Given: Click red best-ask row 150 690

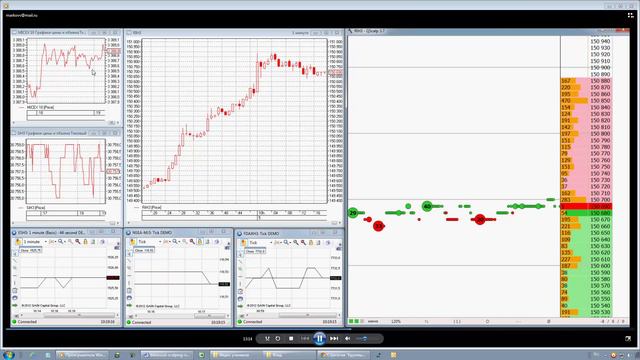Looking at the screenshot, I should tap(587, 207).
